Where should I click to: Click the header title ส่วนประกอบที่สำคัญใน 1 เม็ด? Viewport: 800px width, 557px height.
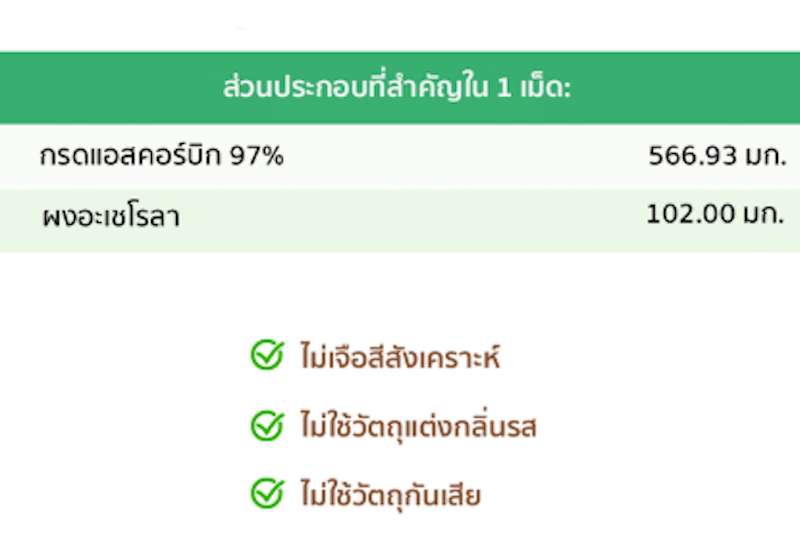pos(396,87)
